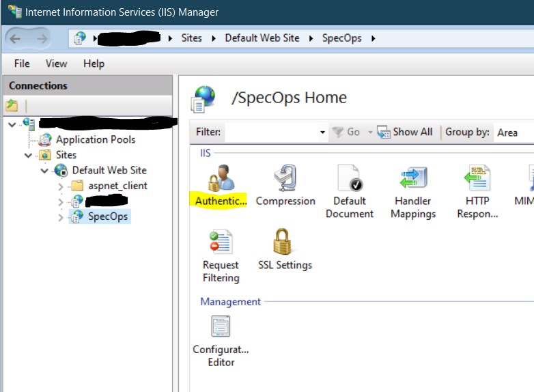Click the Create New Connection toolbar icon

[12, 106]
